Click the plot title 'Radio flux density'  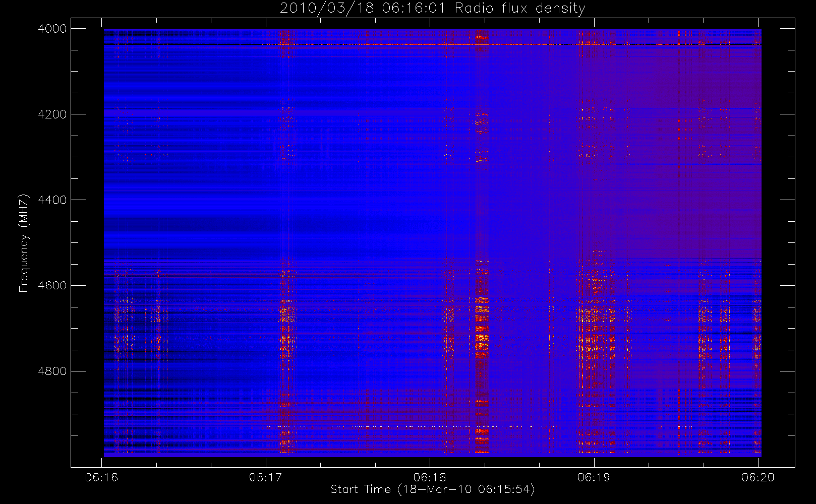pyautogui.click(x=520, y=9)
